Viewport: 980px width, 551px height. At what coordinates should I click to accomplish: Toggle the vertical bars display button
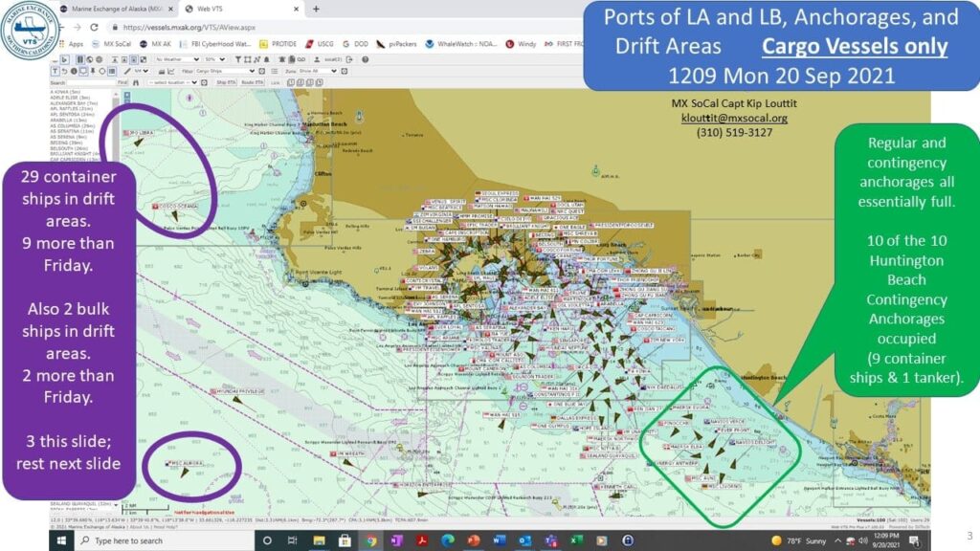(x=80, y=59)
